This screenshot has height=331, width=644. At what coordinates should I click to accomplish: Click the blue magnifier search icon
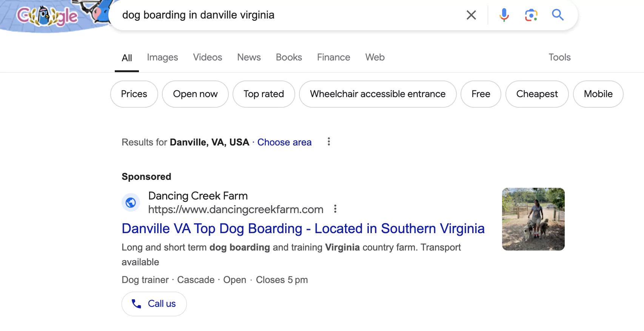[x=558, y=15]
